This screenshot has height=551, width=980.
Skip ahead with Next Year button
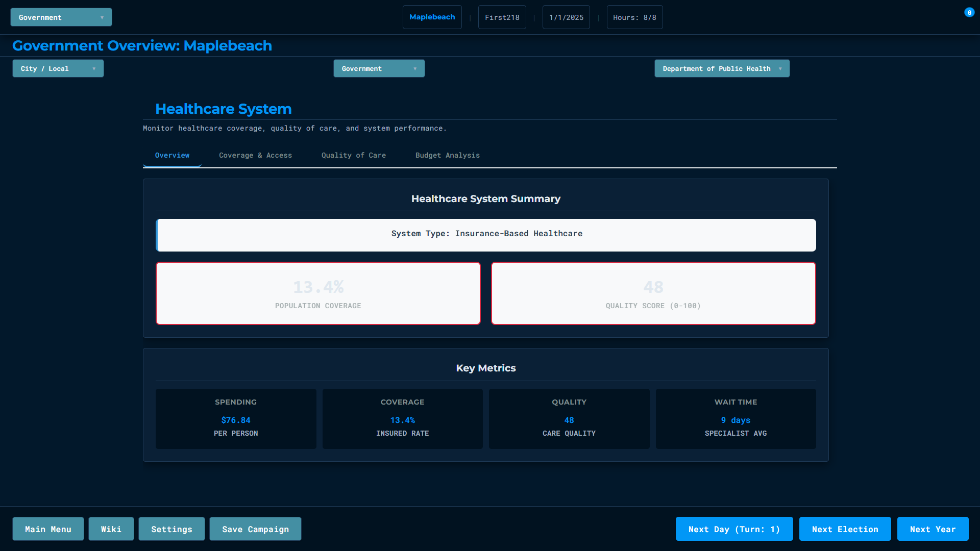[933, 529]
